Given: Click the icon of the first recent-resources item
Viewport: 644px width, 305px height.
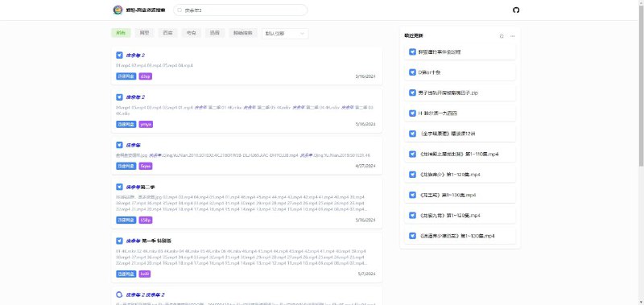Looking at the screenshot, I should pyautogui.click(x=412, y=52).
